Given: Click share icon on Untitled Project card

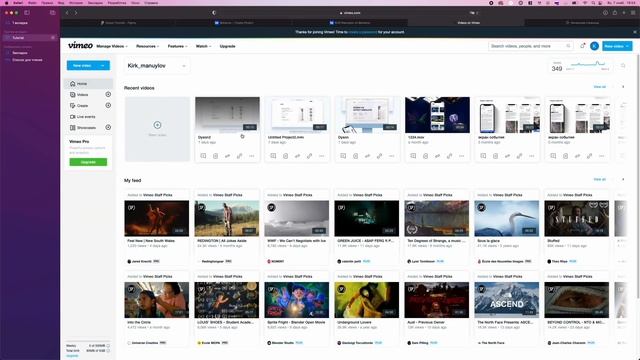Looking at the screenshot, I should 298,156.
